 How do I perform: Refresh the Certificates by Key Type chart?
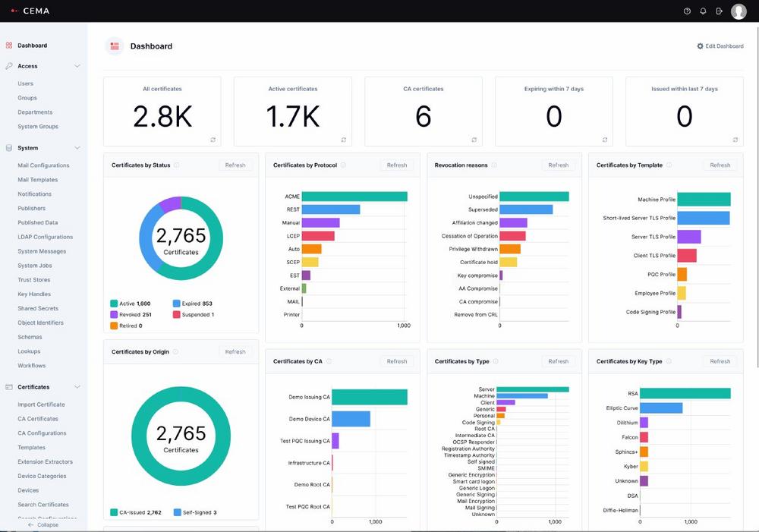point(720,361)
